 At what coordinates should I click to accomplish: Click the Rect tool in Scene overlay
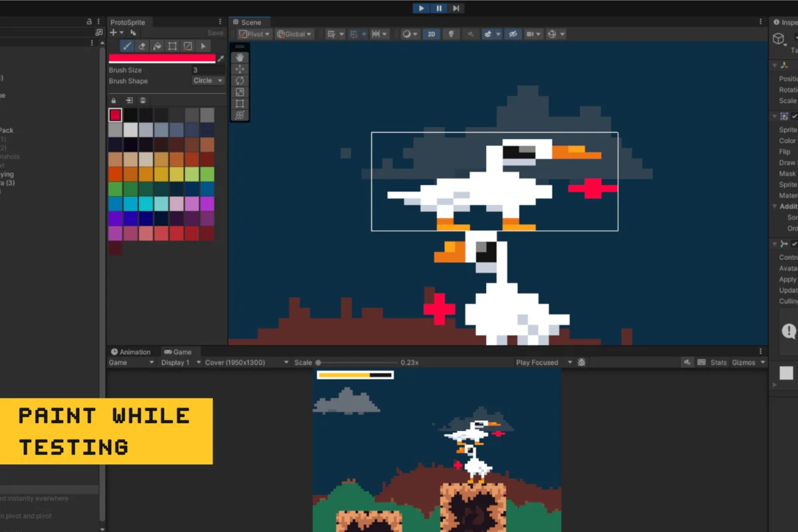(x=240, y=103)
